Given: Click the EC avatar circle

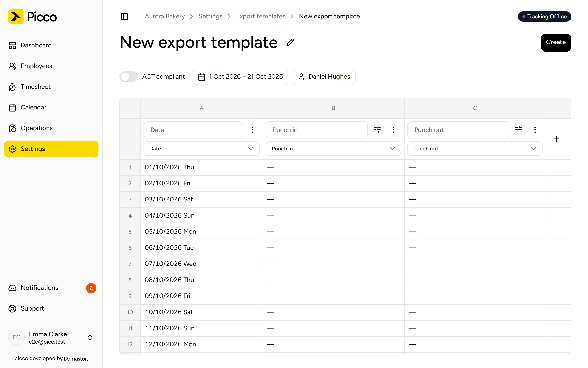Looking at the screenshot, I should click(x=17, y=337).
